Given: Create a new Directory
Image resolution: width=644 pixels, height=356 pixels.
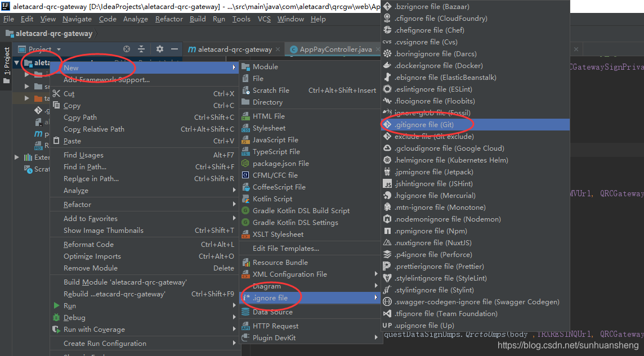Looking at the screenshot, I should point(310,102).
